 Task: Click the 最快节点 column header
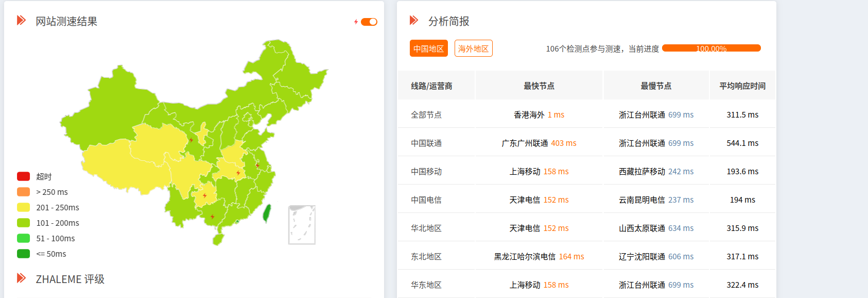click(539, 86)
